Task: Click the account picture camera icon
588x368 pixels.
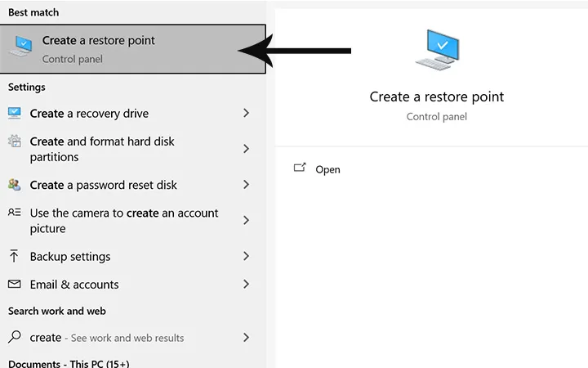Action: [x=15, y=213]
